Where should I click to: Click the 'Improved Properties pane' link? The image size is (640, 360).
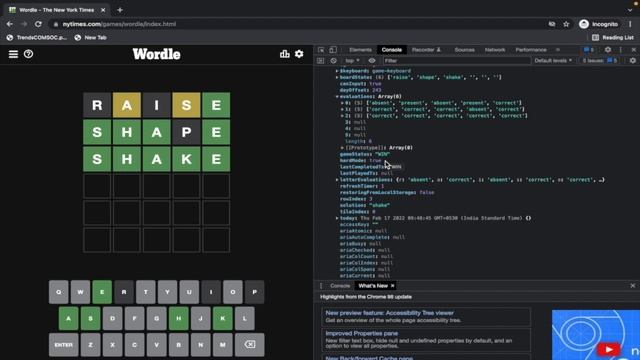tap(361, 333)
